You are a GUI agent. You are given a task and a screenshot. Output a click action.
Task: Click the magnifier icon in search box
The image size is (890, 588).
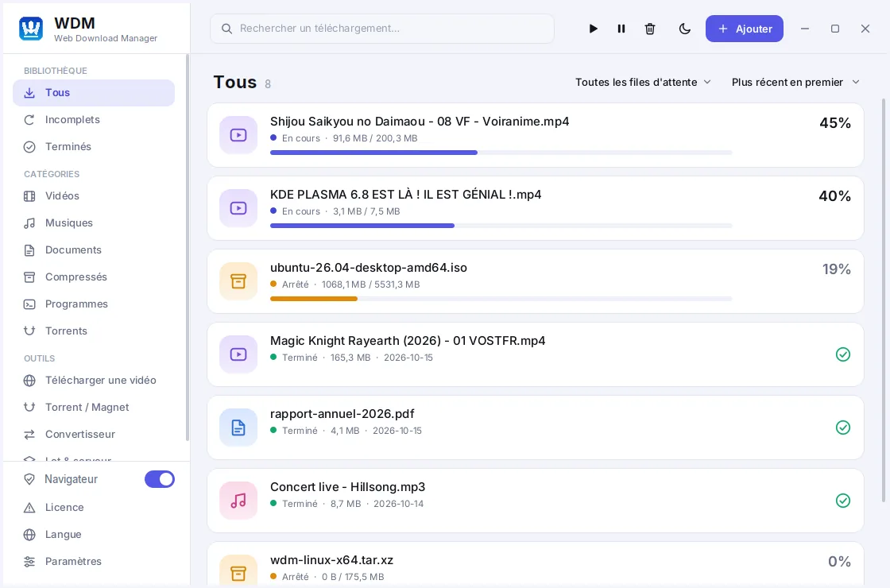tap(226, 29)
